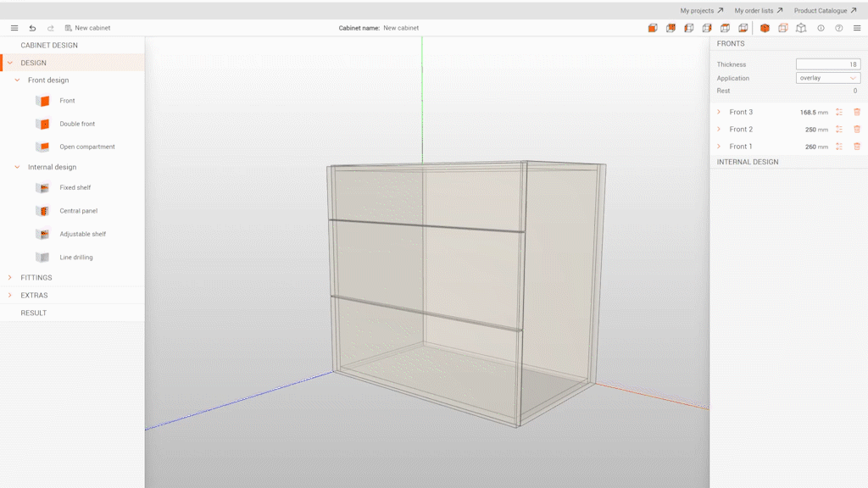Click the info icon in the toolbar
Viewport: 868px width, 488px height.
821,28
